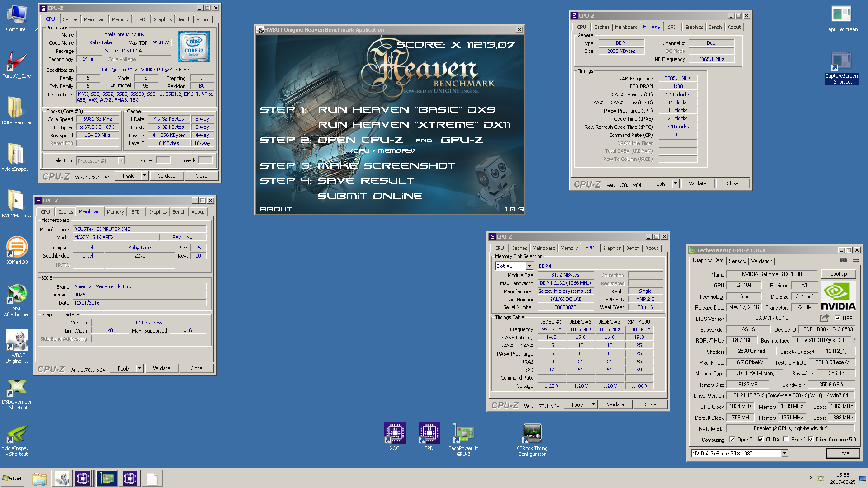This screenshot has width=868, height=488.
Task: Click the Intel Core i7 logo in CPU-Z
Action: tap(194, 47)
